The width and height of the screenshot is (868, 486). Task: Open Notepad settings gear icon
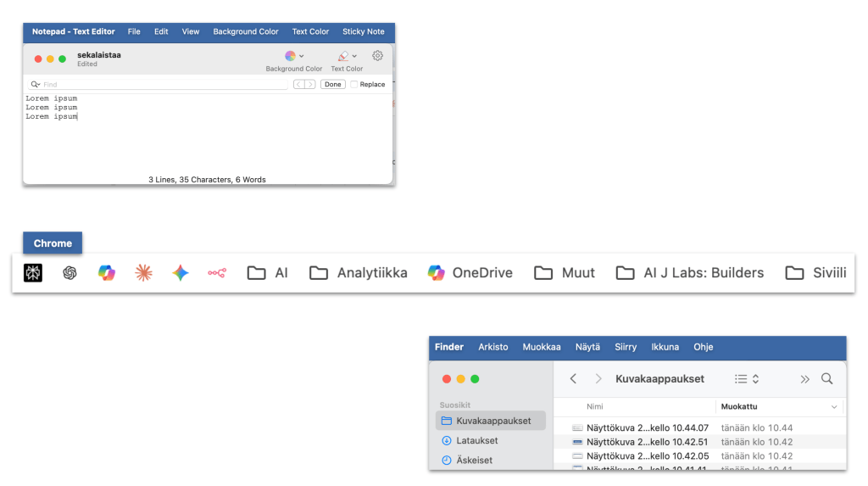click(377, 56)
